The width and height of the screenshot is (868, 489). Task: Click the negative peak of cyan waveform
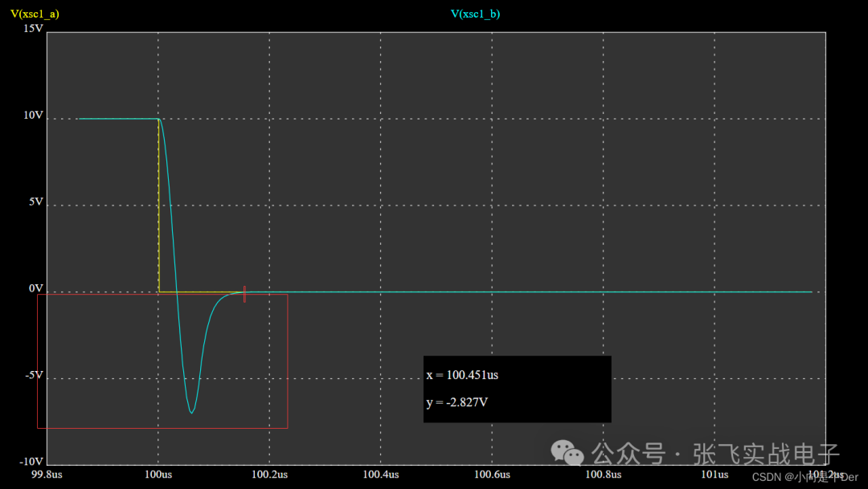(191, 412)
